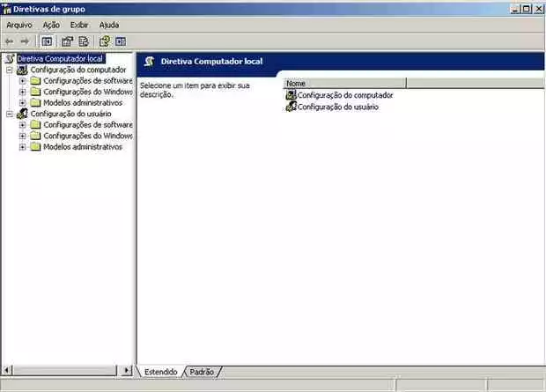Screen dimensions: 546x392
Task: Open the Properties toolbar icon
Action: pos(67,41)
